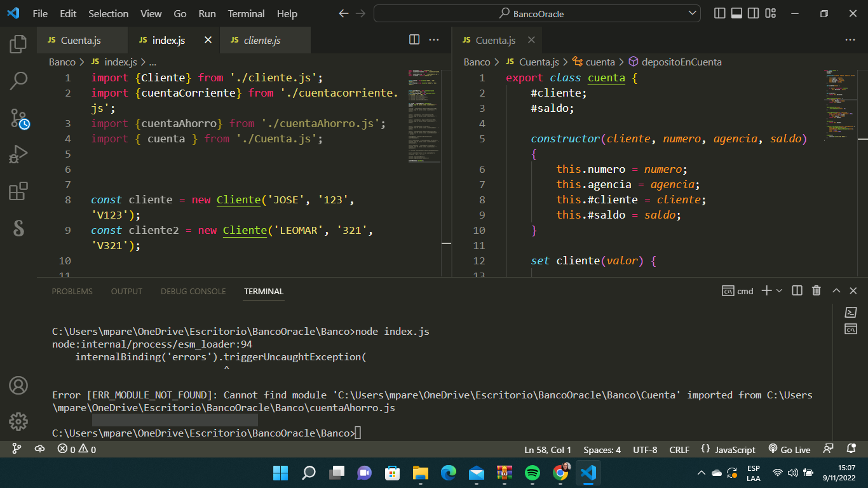Open the Run menu
This screenshot has width=868, height=488.
207,13
